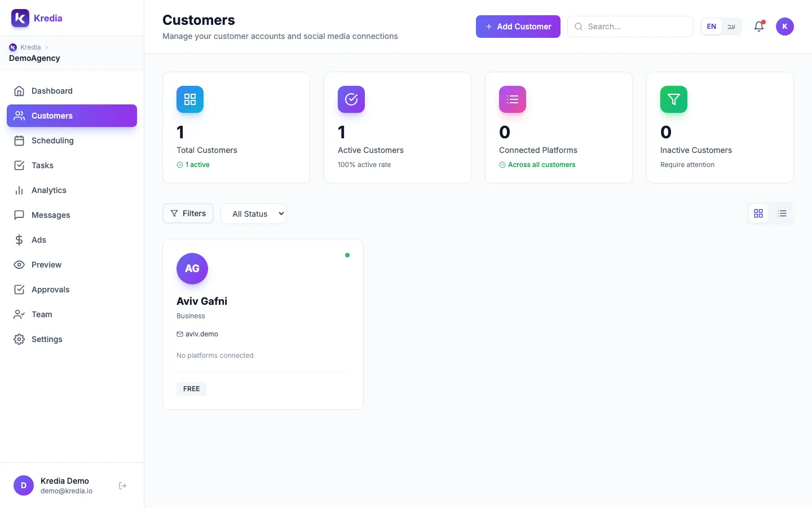Select Hebrew language option

pos(731,27)
